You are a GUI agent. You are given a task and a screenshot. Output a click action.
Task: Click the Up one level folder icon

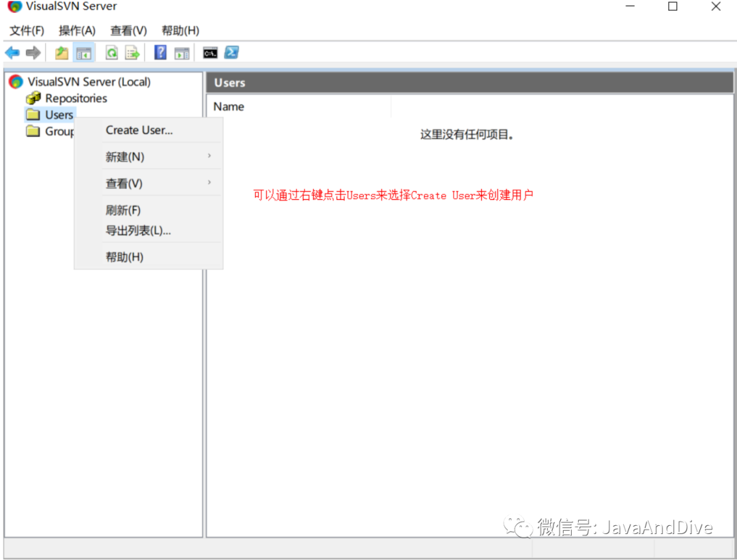pos(61,53)
